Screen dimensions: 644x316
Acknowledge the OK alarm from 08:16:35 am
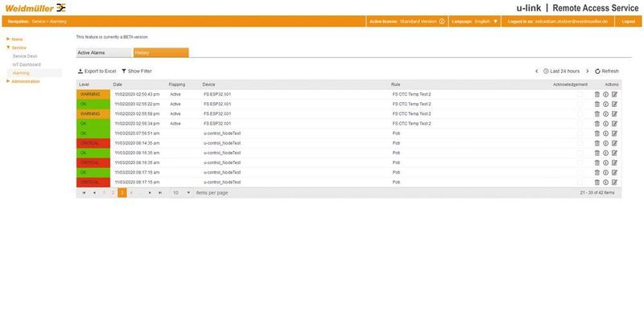click(580, 153)
